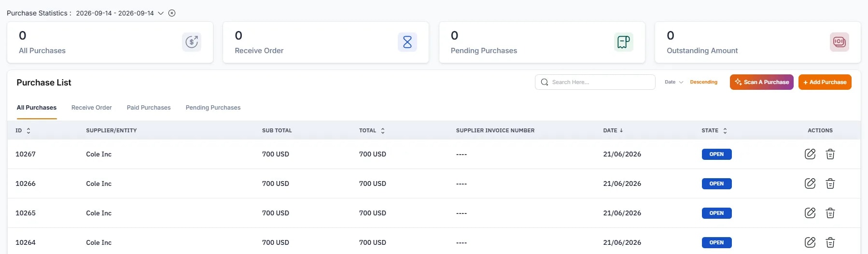Screen dimensions: 868x254
Task: Open the Pending Purchases tab
Action: [x=213, y=108]
